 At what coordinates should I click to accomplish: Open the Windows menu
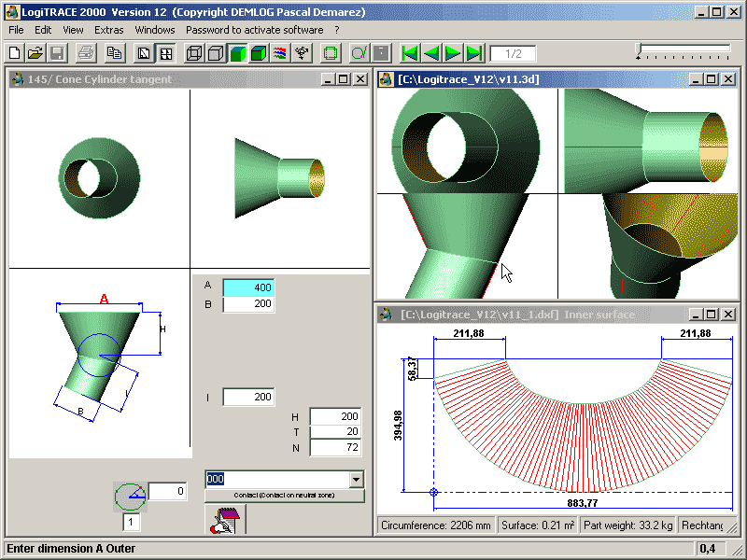pos(155,30)
